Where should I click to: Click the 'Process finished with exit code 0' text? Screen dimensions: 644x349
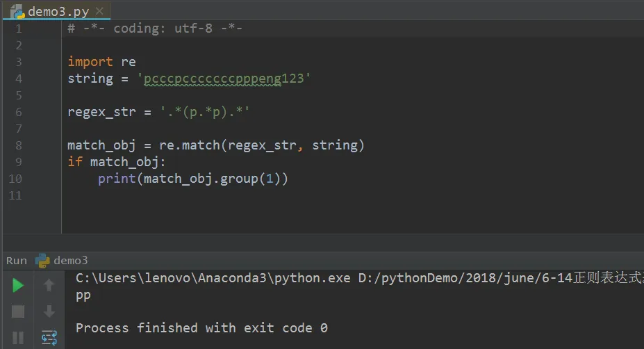201,328
